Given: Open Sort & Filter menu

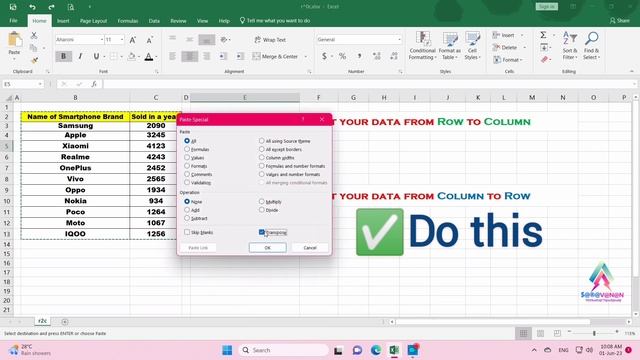Looking at the screenshot, I should [570, 46].
